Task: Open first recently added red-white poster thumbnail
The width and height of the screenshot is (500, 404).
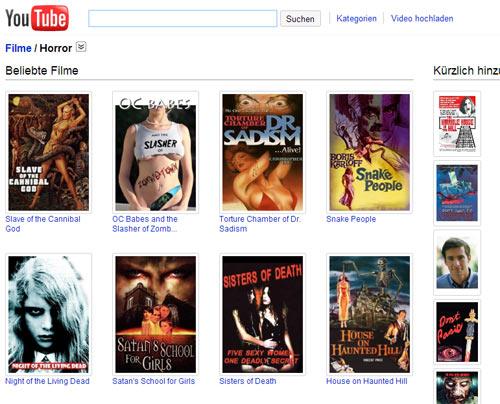Action: [x=457, y=124]
